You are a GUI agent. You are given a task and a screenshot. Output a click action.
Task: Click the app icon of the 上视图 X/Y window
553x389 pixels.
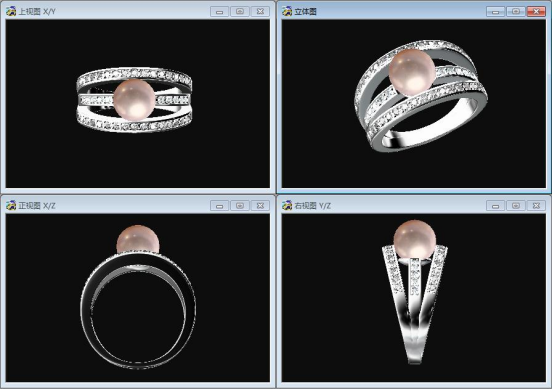tap(11, 11)
